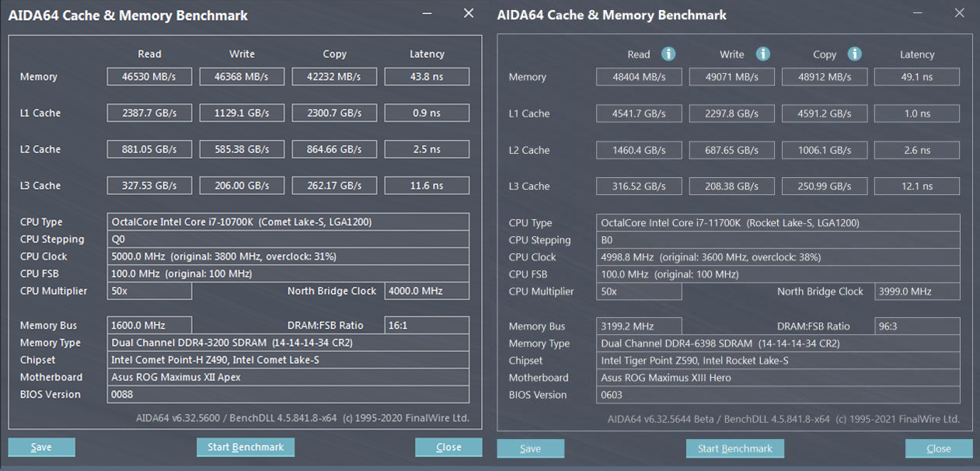Select L2 cache copy 864.66 GB/s
This screenshot has height=471, width=980.
tap(334, 149)
